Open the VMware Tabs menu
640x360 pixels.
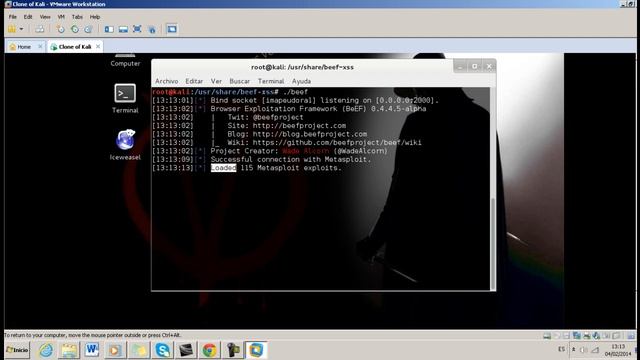click(x=77, y=17)
